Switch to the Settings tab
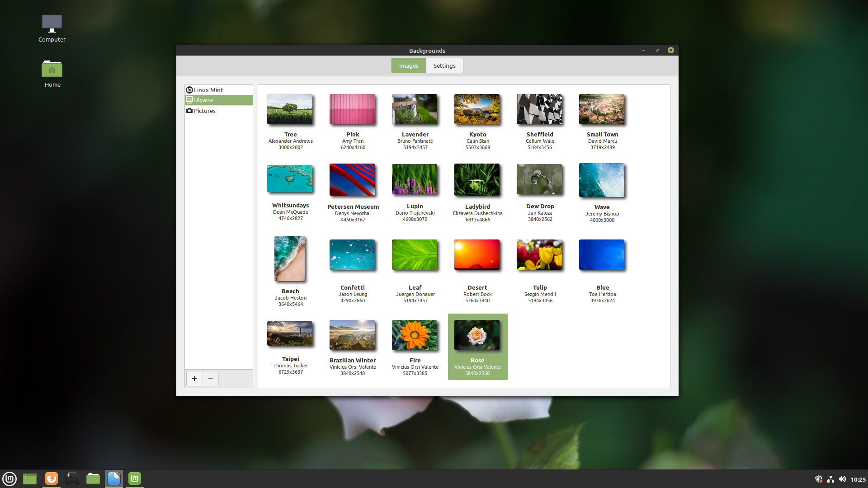Screen dimensions: 868x488 tap(445, 66)
